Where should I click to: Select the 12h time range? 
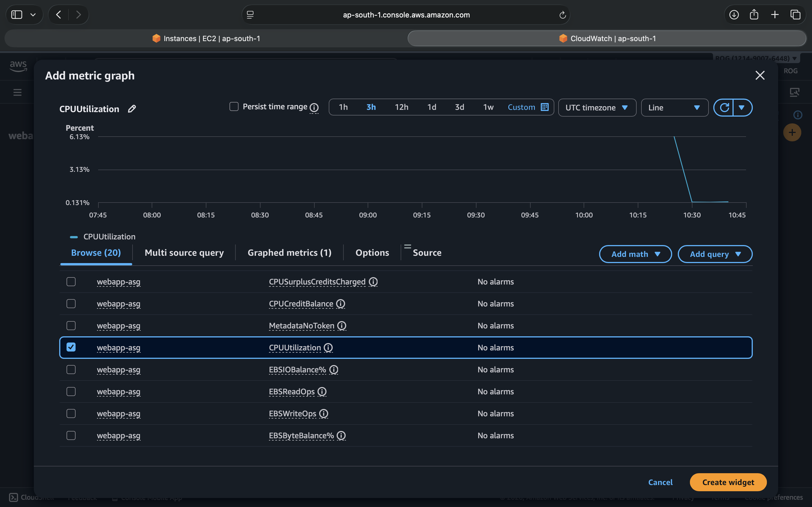(x=401, y=107)
